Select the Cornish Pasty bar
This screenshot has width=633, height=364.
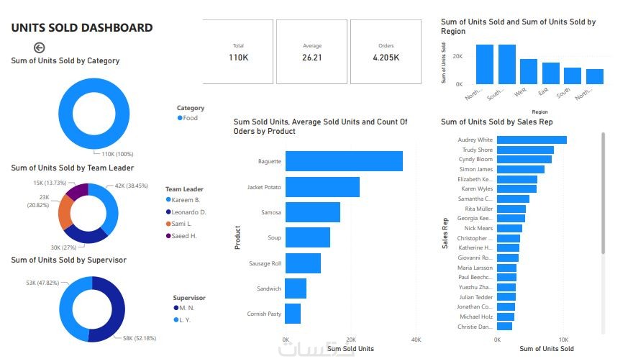(x=293, y=314)
